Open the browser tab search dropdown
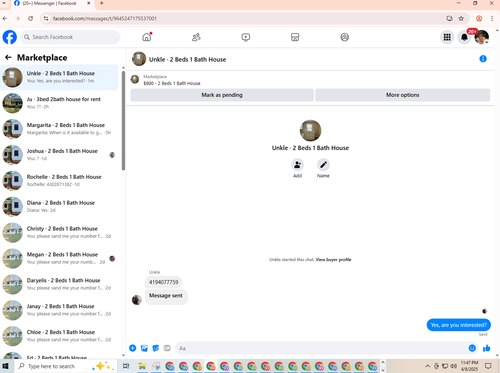Viewport: 500px width, 373px height. tap(4, 3)
